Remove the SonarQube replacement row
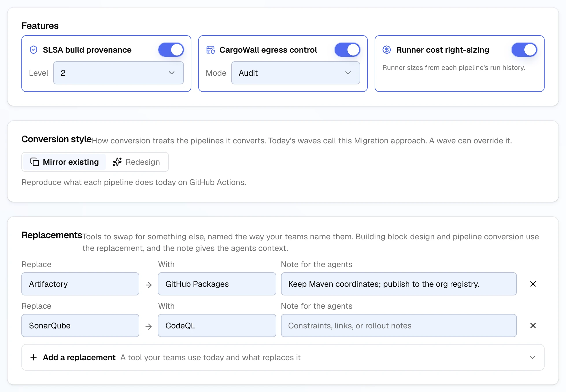Screen dimensions: 566x392 (x=533, y=326)
